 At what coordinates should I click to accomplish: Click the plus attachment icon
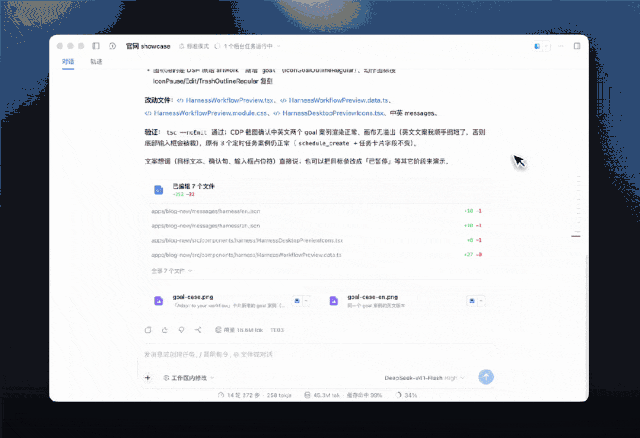148,378
